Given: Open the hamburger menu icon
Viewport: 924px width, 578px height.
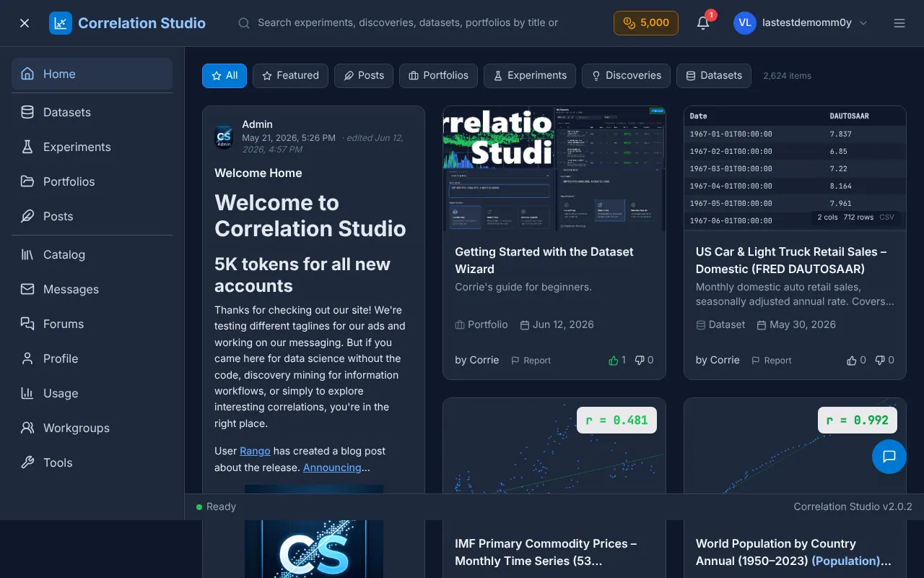Looking at the screenshot, I should (899, 23).
